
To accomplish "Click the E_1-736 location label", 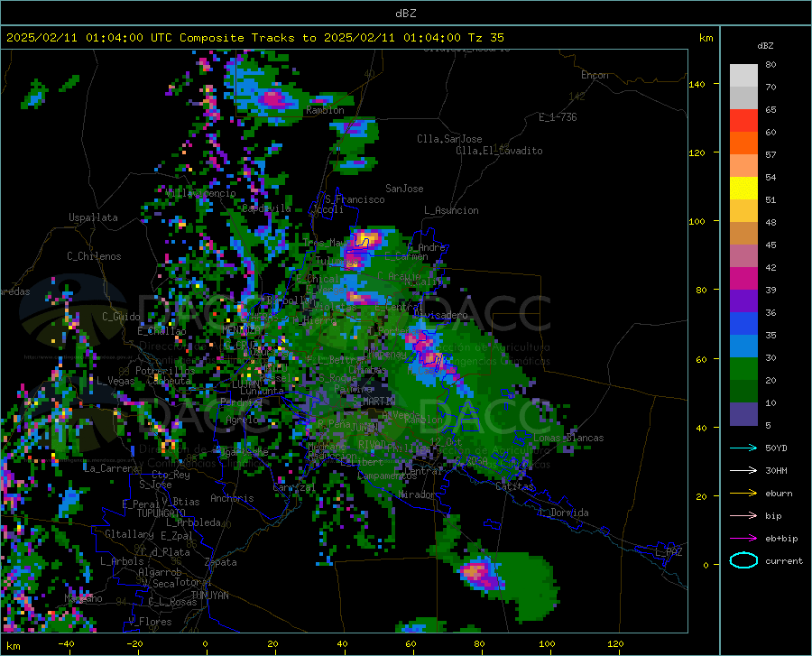I will [558, 117].
